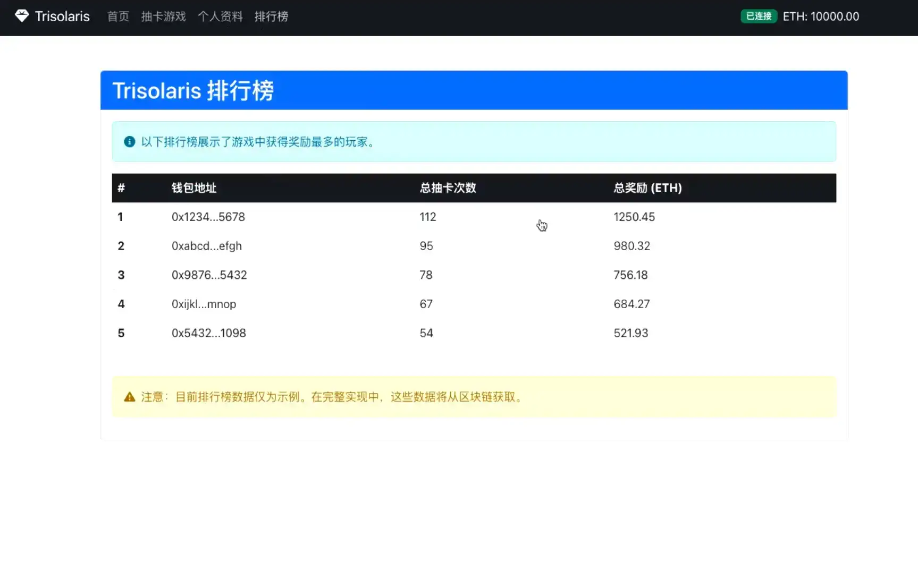This screenshot has width=918, height=588.
Task: Click the 总奖励 (ETH) column header
Action: point(647,188)
